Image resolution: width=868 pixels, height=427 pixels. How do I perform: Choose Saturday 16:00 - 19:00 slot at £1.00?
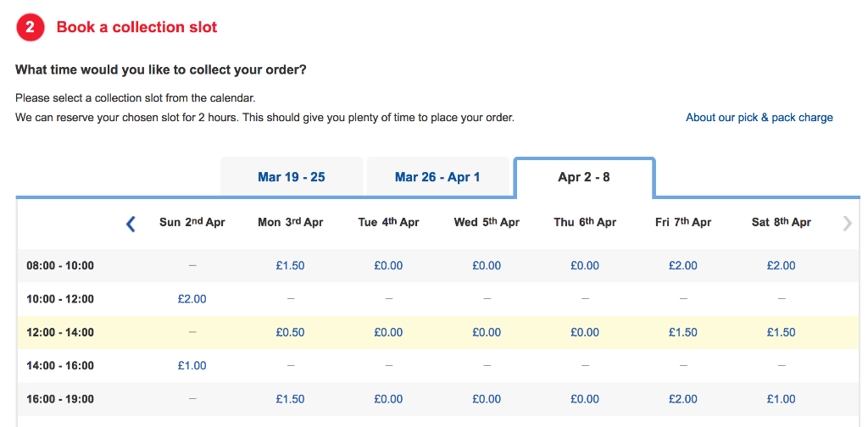point(781,399)
